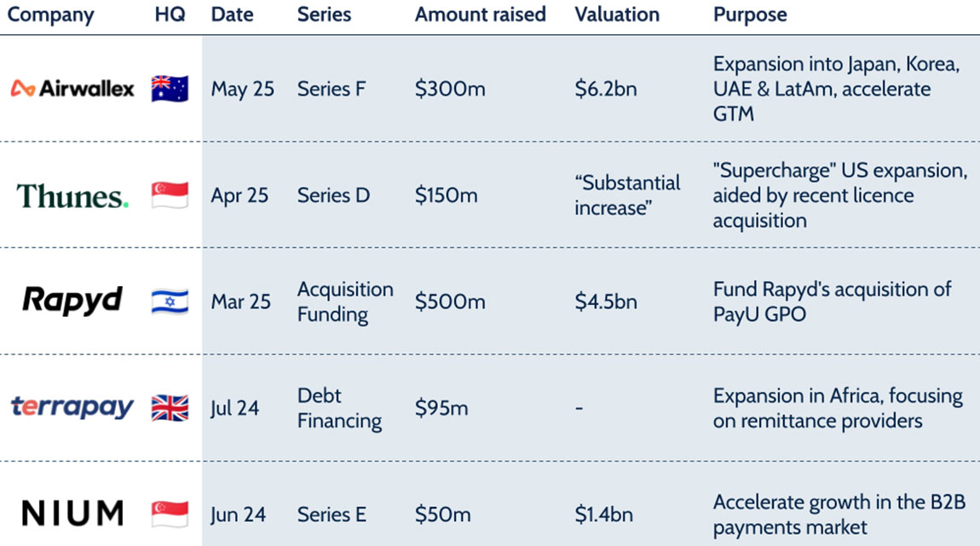This screenshot has width=980, height=546.
Task: Click the Rapyd company logo
Action: [x=72, y=301]
